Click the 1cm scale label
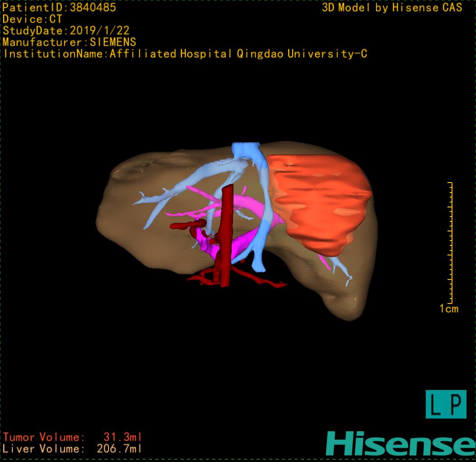476x462 pixels. point(449,309)
